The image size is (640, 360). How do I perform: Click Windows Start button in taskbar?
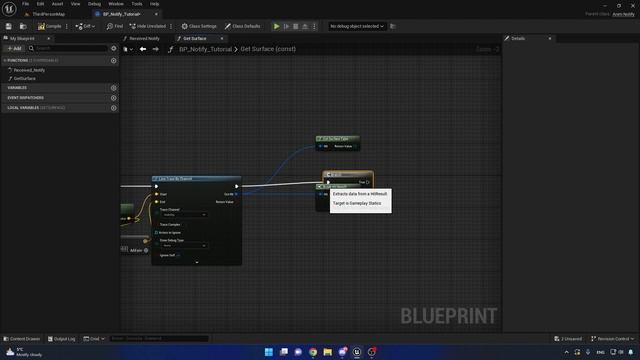point(269,352)
